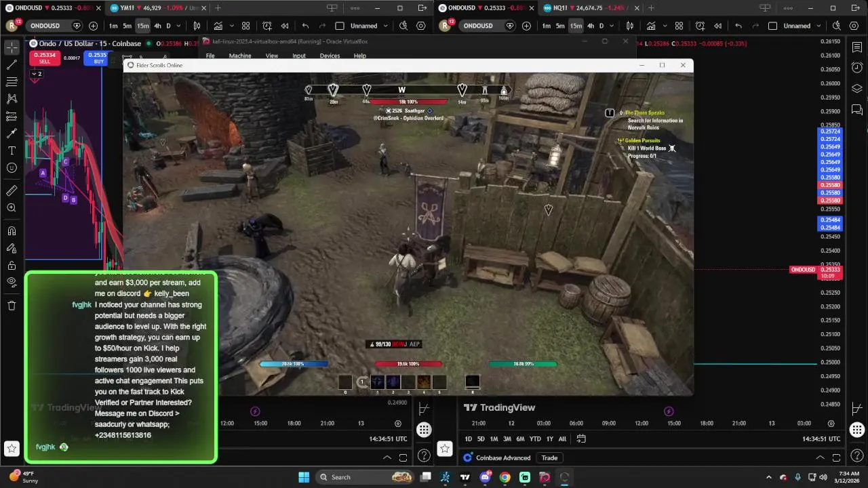Open the Fibonacci and Gann tools
The image size is (868, 488).
12,82
